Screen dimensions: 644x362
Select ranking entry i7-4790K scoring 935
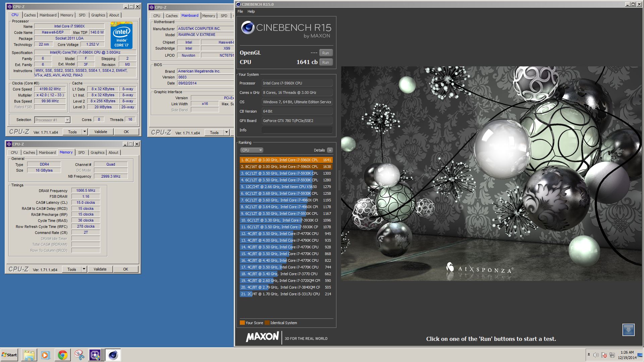[x=286, y=240]
